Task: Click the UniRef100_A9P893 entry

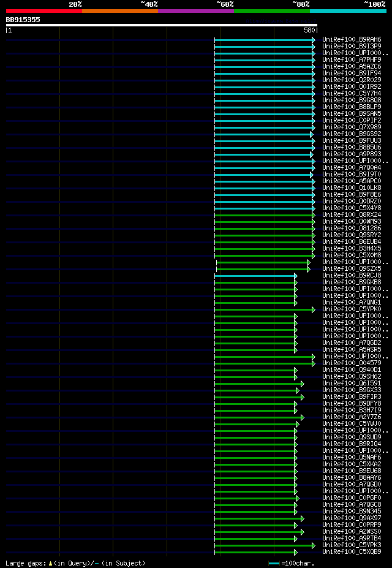Action: tap(352, 154)
